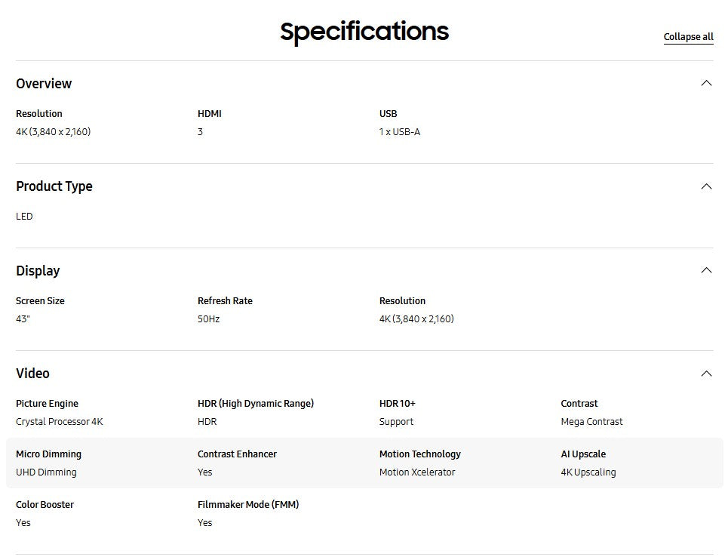Click the Screen Size spec label
The height and width of the screenshot is (560, 728).
pos(40,301)
